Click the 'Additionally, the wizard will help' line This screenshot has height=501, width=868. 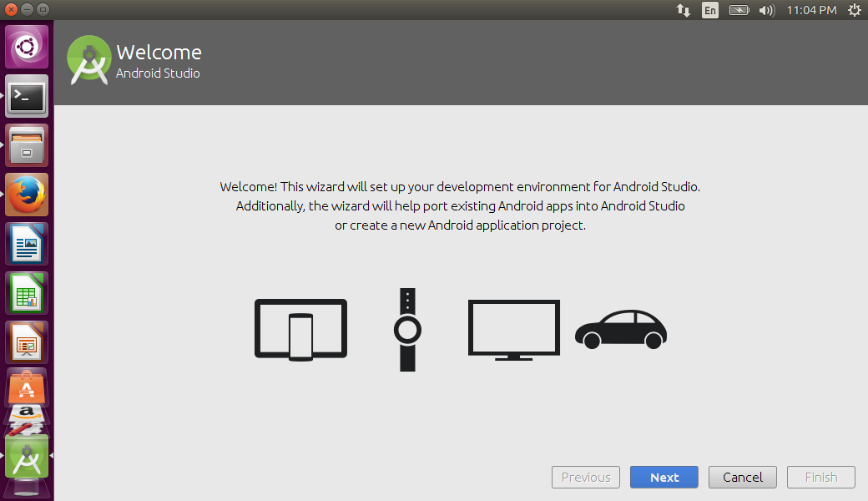[x=460, y=206]
